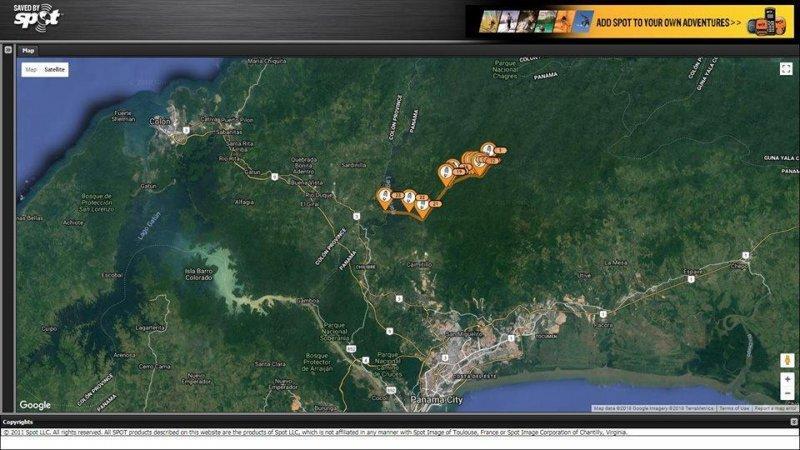This screenshot has width=800, height=450.
Task: Click the Google logo on map
Action: pos(35,405)
